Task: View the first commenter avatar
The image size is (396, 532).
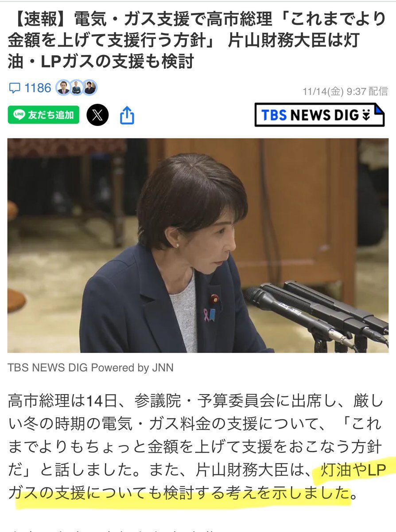Action: (63, 88)
